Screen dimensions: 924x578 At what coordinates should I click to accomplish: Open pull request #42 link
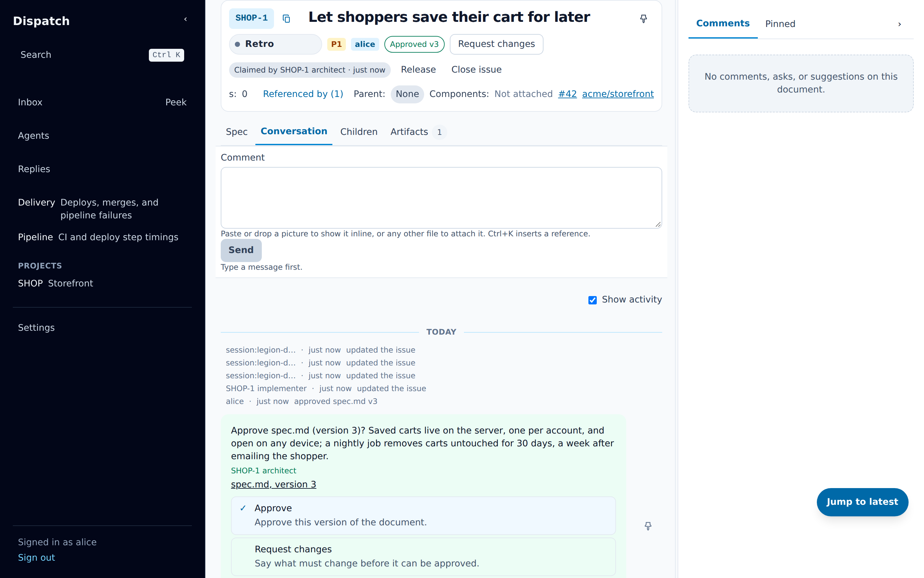click(567, 94)
